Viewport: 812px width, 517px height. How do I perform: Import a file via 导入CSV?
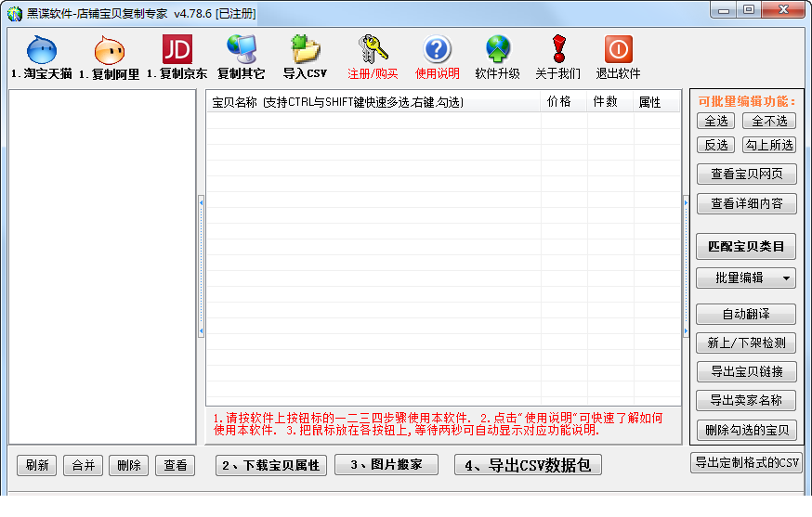[305, 57]
